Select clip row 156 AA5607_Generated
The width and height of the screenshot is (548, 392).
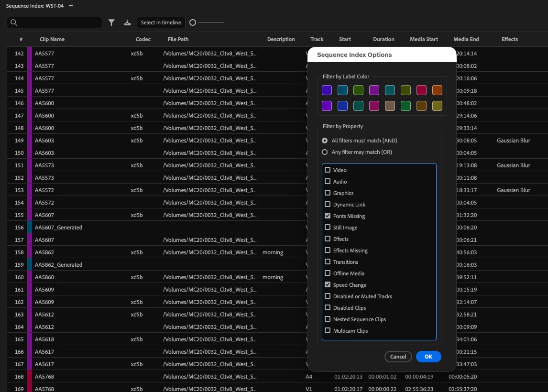[58, 228]
